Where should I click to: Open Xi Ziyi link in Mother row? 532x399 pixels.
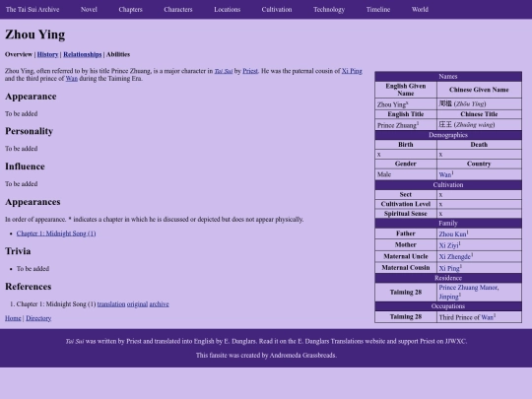448,245
